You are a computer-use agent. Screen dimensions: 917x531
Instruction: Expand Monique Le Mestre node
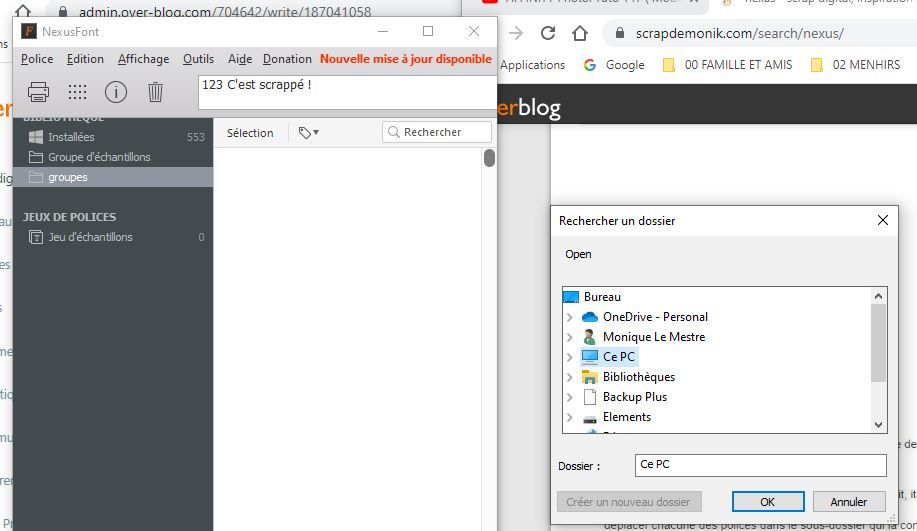tap(570, 337)
